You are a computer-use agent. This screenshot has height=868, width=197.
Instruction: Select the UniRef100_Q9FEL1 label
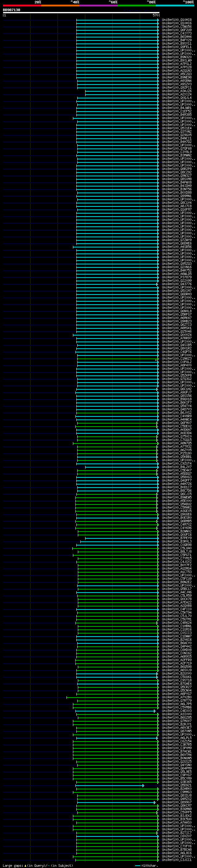pos(177,47)
